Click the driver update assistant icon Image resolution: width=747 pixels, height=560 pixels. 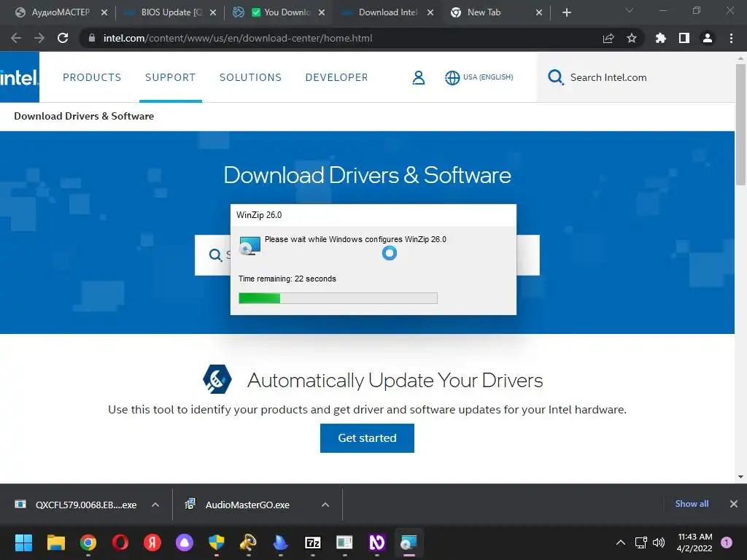coord(217,379)
